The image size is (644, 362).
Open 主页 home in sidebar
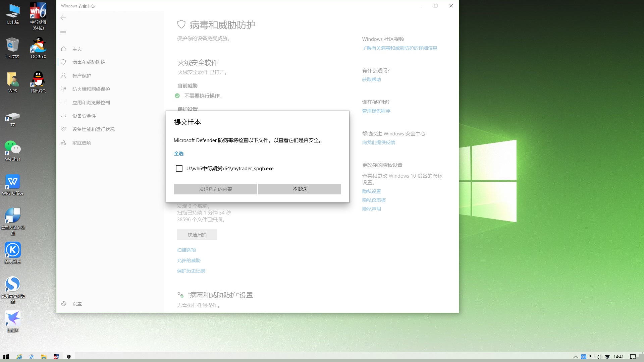77,49
